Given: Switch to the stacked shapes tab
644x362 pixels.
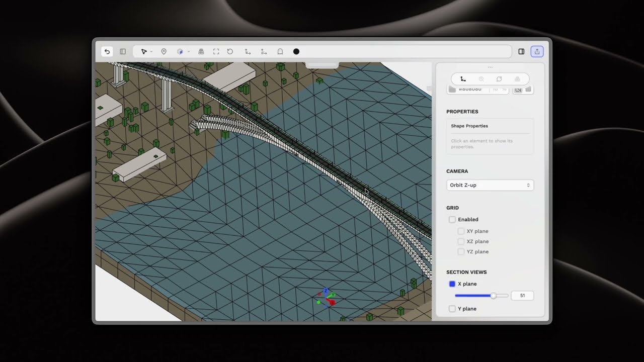Looking at the screenshot, I should [517, 79].
